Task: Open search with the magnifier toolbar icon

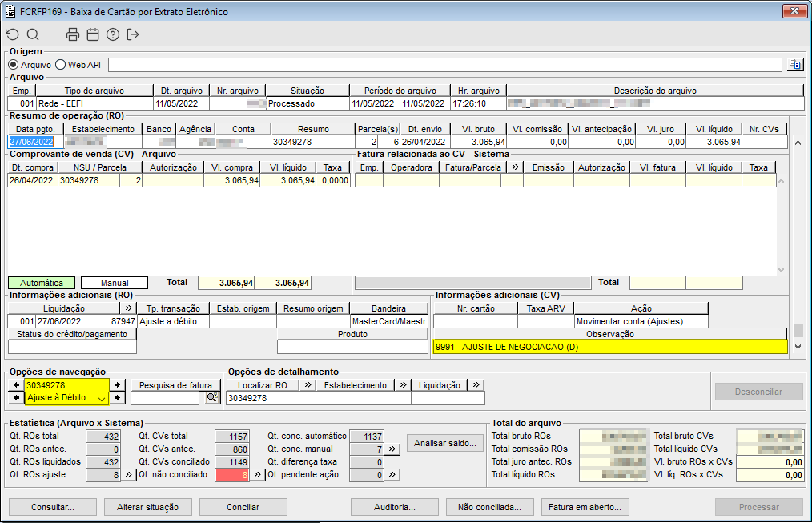Action: (x=33, y=34)
